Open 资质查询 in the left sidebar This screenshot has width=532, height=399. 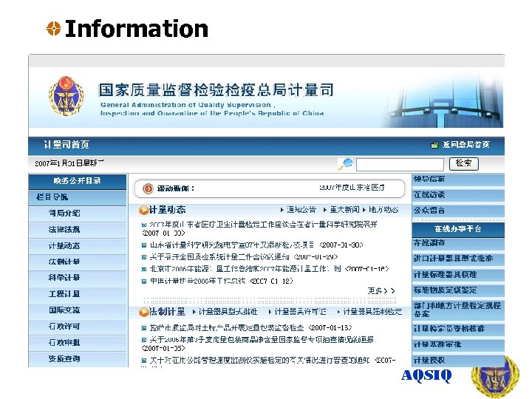[64, 358]
